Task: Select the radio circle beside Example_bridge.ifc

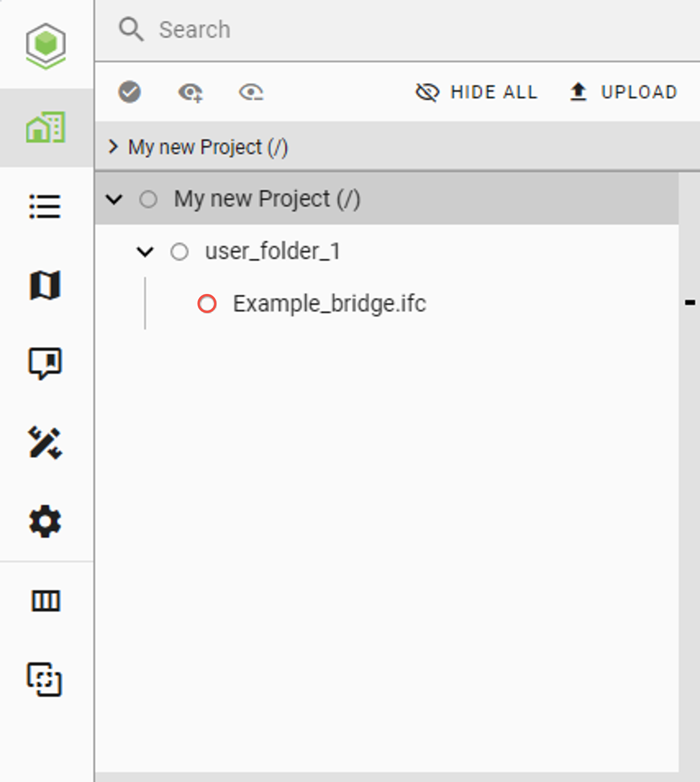Action: [207, 303]
